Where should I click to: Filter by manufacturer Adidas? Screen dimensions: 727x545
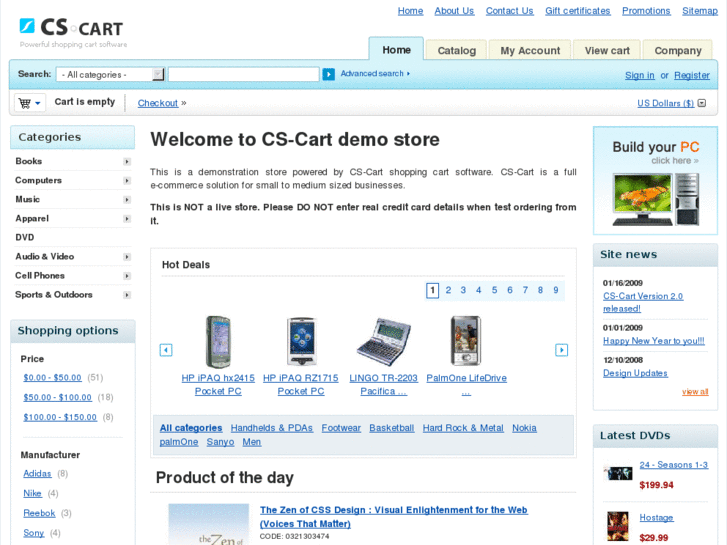[37, 474]
